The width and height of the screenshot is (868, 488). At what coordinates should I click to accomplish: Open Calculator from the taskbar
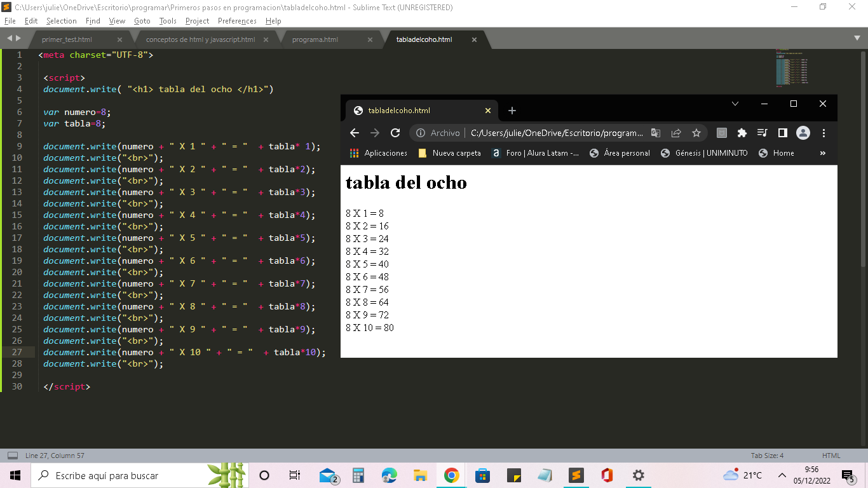pyautogui.click(x=358, y=475)
